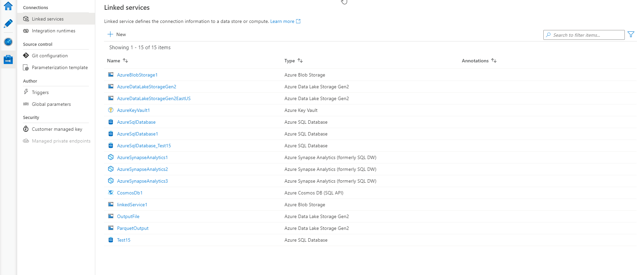The width and height of the screenshot is (644, 275).
Task: Click the Type column header
Action: pyautogui.click(x=290, y=61)
